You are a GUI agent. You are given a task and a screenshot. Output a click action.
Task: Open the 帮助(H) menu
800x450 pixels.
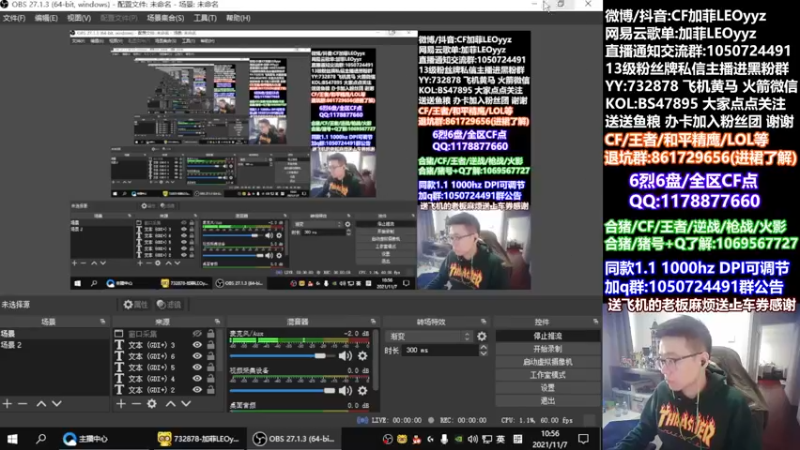click(238, 18)
